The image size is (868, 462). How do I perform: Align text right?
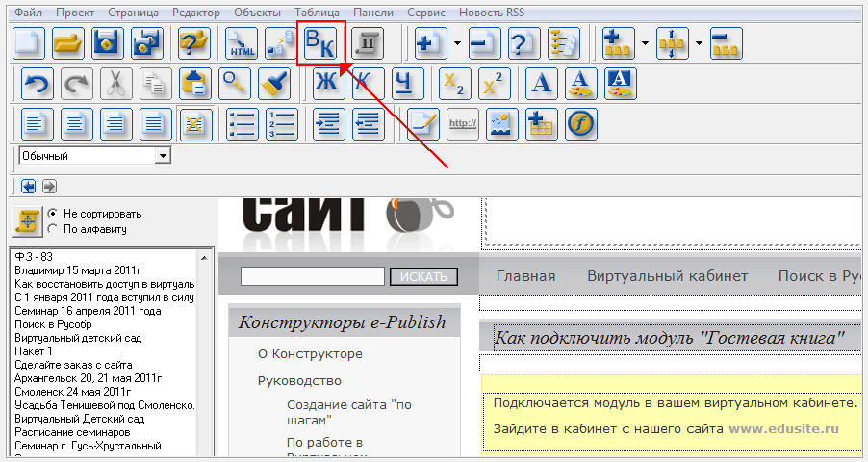[116, 124]
